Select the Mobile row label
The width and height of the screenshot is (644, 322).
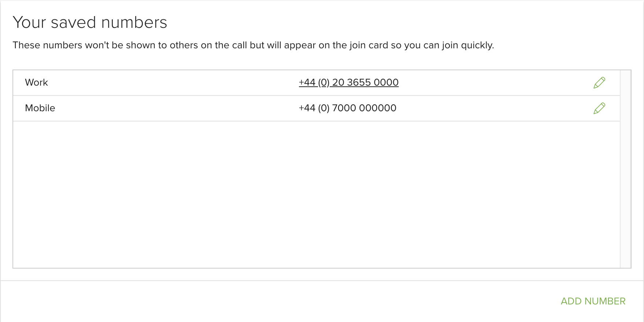pos(40,108)
